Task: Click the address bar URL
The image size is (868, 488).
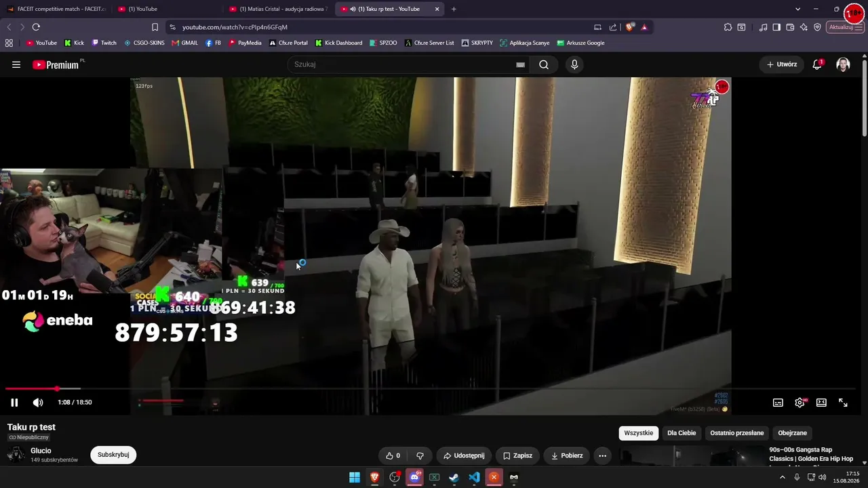Action: coord(235,27)
